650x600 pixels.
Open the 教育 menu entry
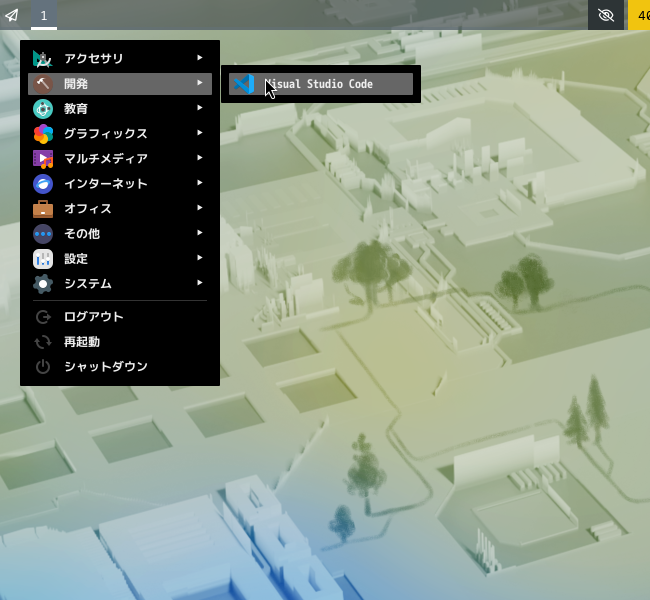point(120,109)
